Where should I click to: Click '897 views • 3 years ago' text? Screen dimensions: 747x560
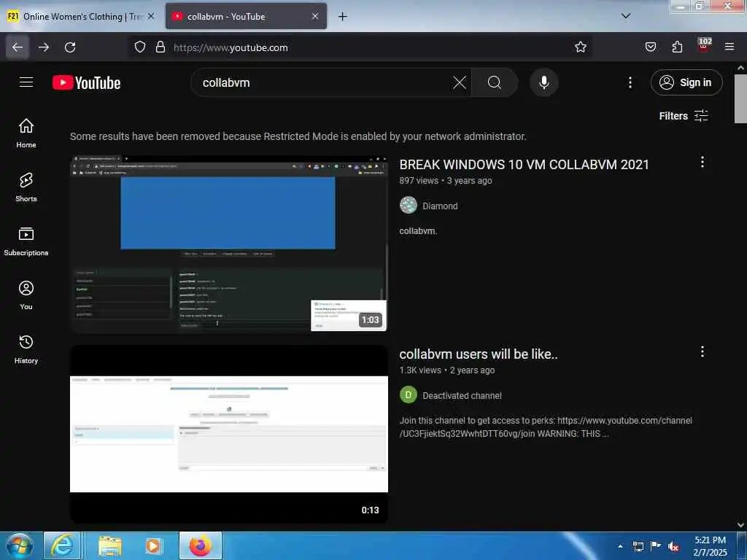click(x=446, y=181)
